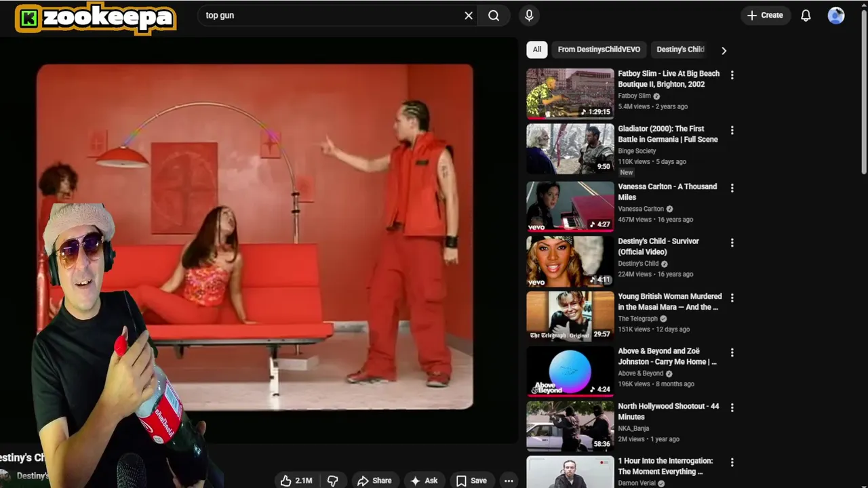Open the Vanessa Carlton video thumbnail
This screenshot has height=488, width=868.
coord(570,206)
